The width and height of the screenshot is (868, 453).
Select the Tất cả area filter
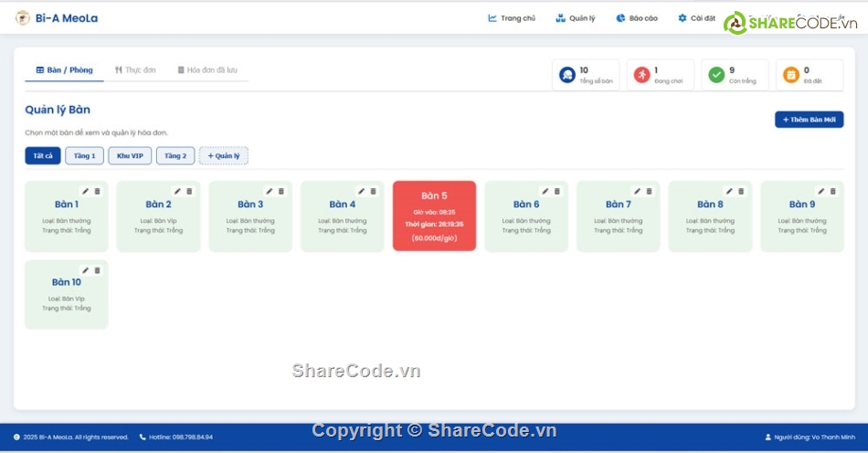click(x=43, y=156)
